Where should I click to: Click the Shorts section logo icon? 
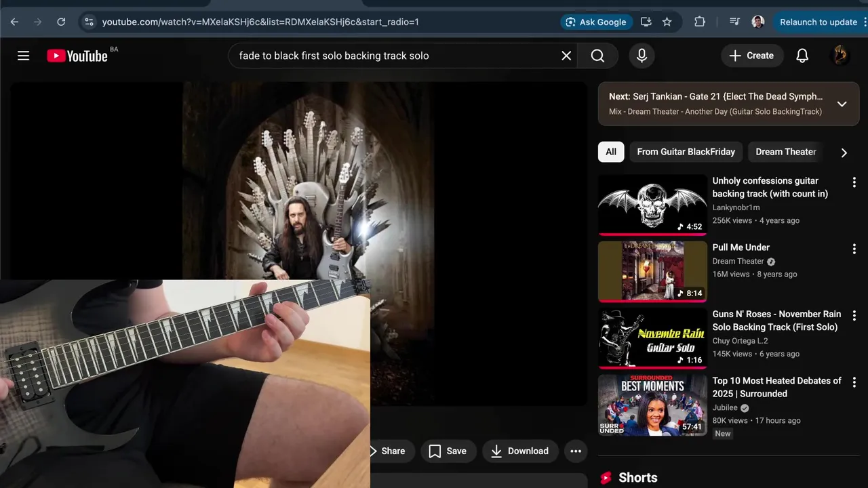pyautogui.click(x=606, y=478)
